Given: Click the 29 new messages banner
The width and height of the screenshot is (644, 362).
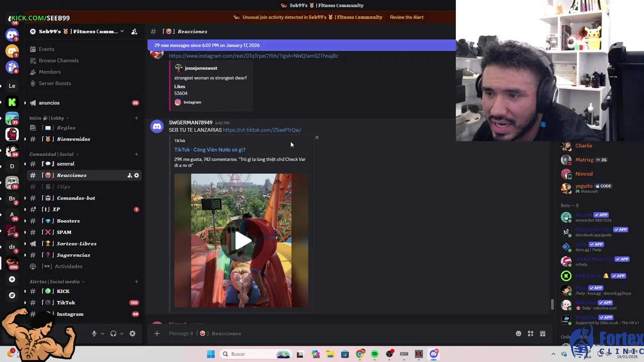Looking at the screenshot, I should pyautogui.click(x=301, y=45).
